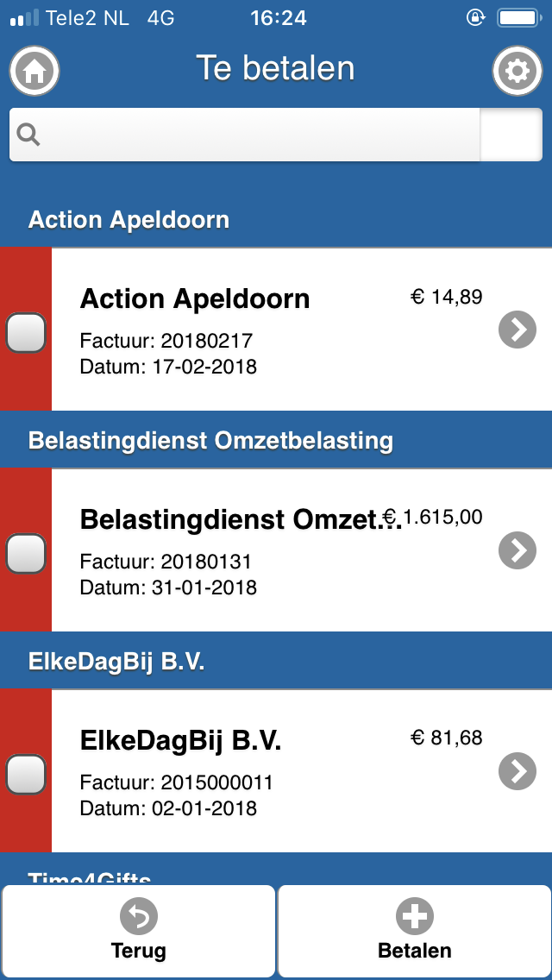552x980 pixels.
Task: Tap the rotation lock status icon
Action: coord(476,17)
